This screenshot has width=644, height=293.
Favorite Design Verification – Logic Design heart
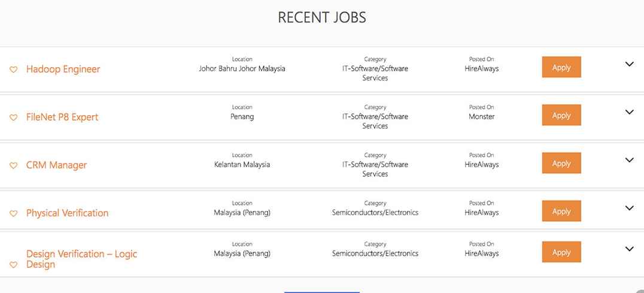(x=13, y=265)
